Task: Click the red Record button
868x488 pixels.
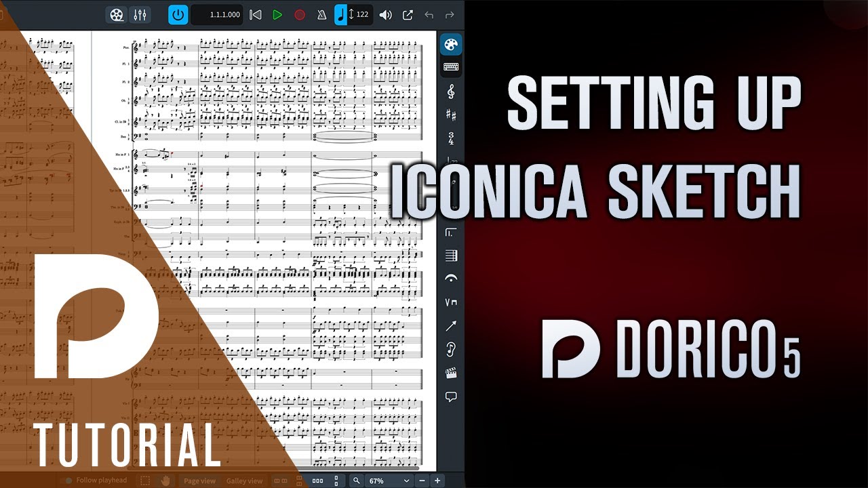Action: click(299, 14)
